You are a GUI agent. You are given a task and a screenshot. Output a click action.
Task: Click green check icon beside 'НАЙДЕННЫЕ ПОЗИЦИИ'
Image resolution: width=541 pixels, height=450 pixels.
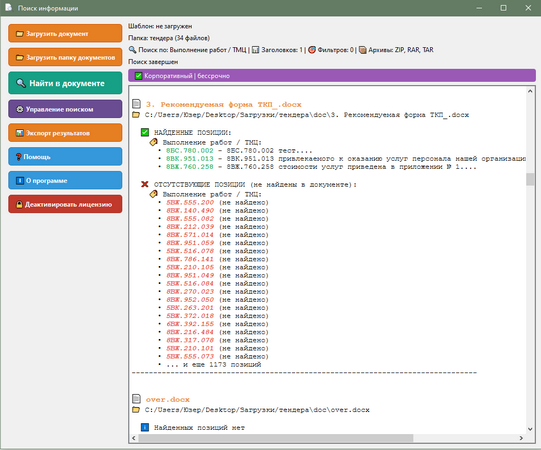tap(145, 132)
